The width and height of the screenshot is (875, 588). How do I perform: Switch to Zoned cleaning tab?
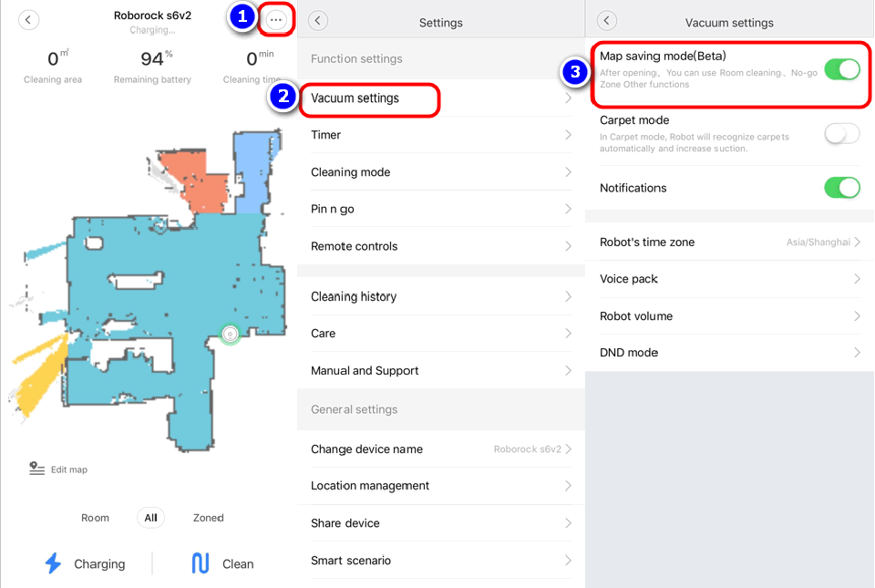(208, 518)
